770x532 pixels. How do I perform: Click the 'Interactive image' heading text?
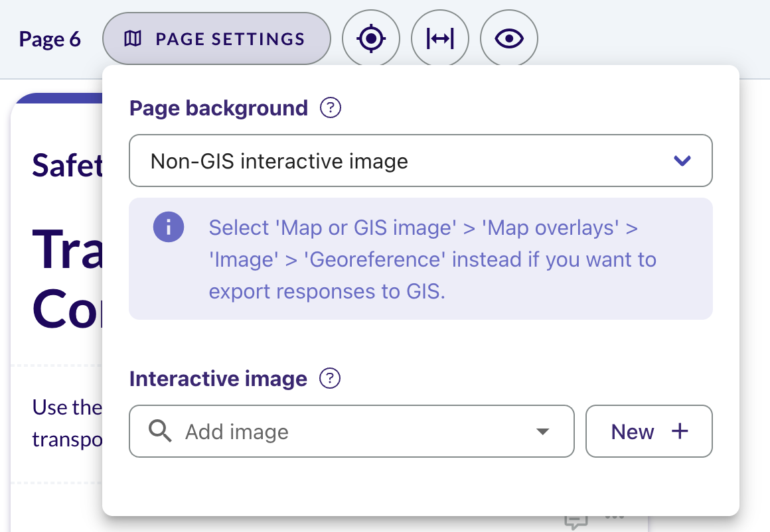[218, 378]
